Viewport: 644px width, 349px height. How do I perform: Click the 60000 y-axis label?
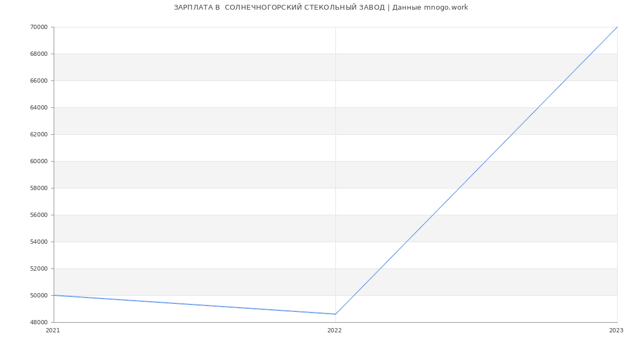tap(39, 161)
